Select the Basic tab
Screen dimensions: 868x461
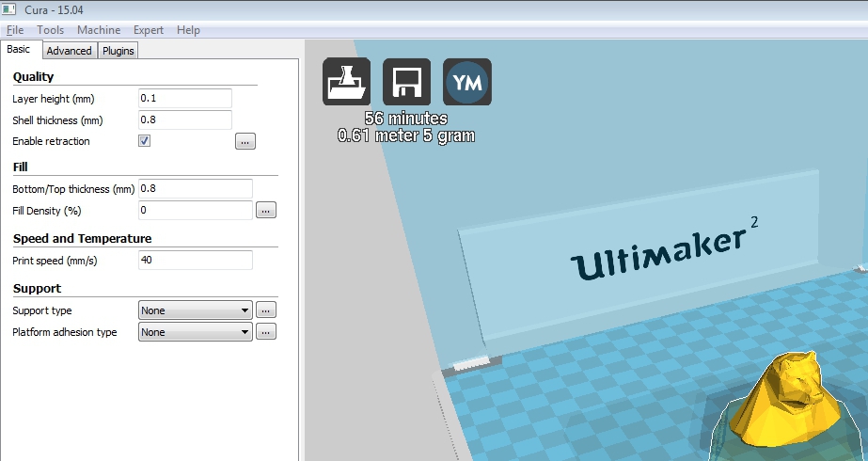tap(20, 50)
